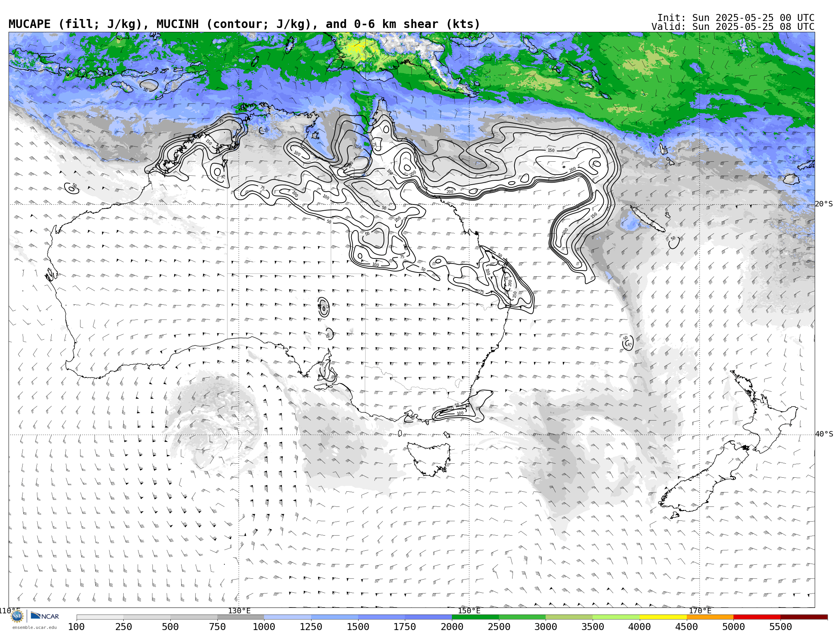Click the 150°E longitude label
This screenshot has height=632, width=840.
tap(469, 611)
